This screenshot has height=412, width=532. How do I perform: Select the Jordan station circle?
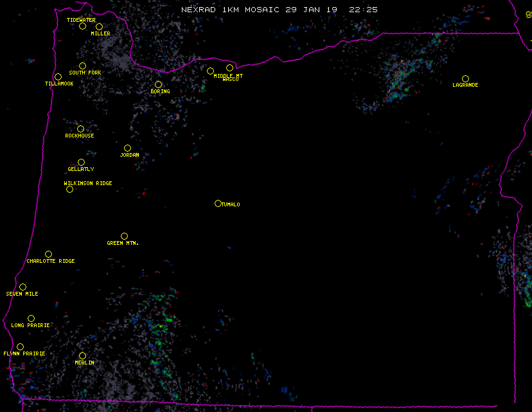pos(127,148)
